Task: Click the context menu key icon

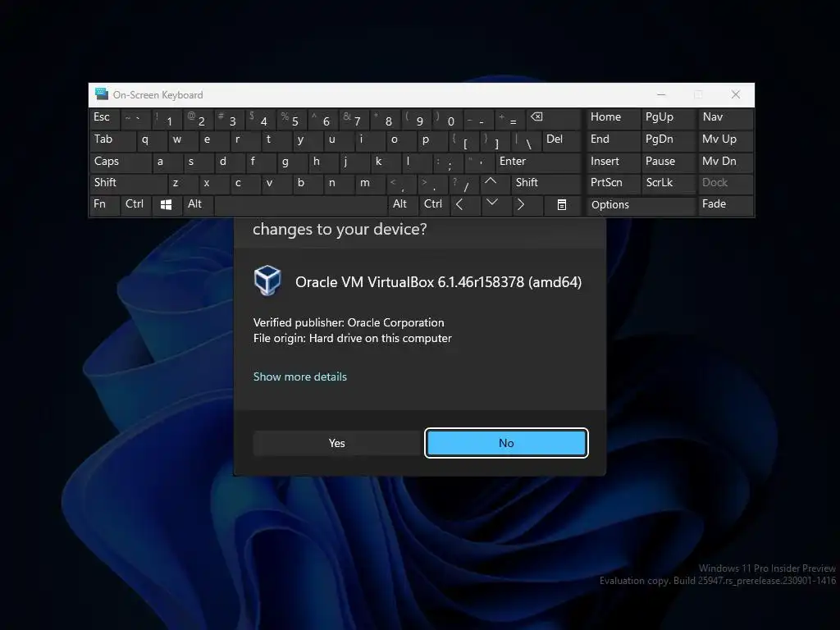Action: pos(561,204)
